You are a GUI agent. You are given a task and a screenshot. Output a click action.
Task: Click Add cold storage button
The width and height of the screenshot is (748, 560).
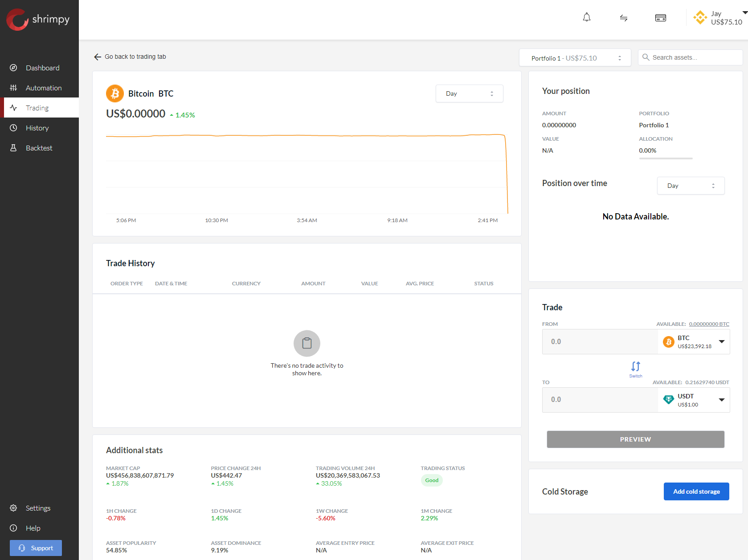click(696, 491)
